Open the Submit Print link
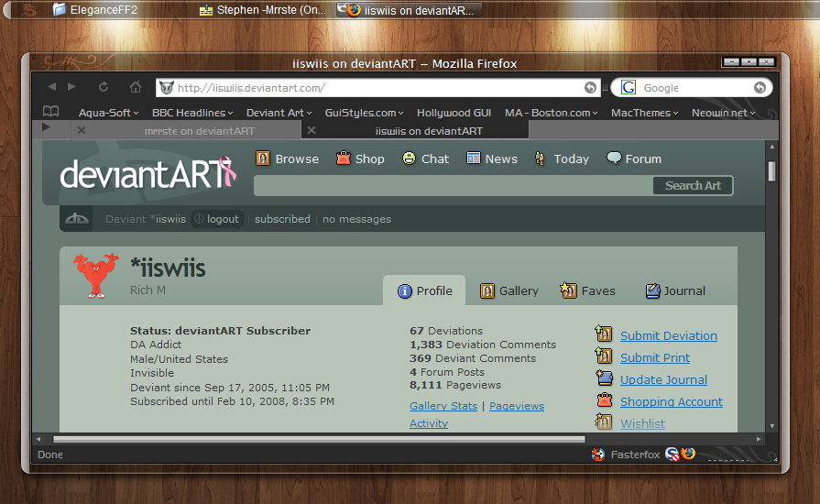The height and width of the screenshot is (504, 820). coord(655,357)
